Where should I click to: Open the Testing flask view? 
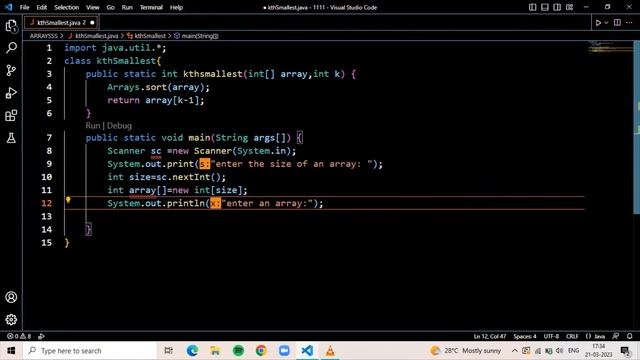tap(11, 138)
